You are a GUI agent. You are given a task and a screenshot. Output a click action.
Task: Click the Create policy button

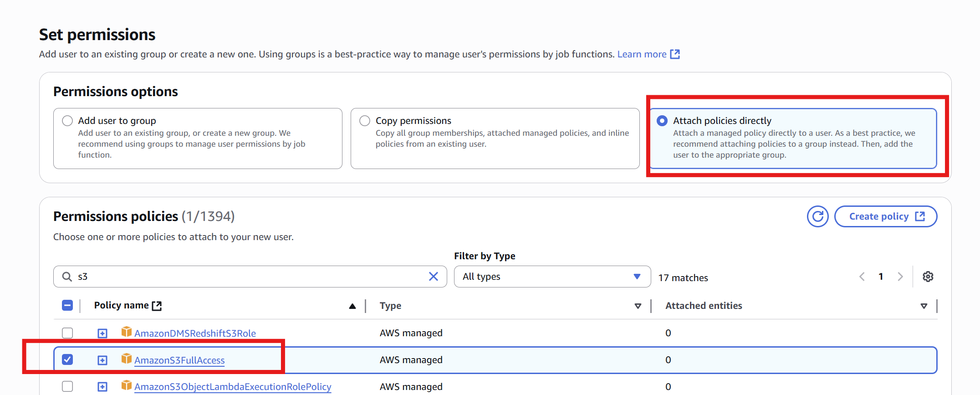pos(885,216)
